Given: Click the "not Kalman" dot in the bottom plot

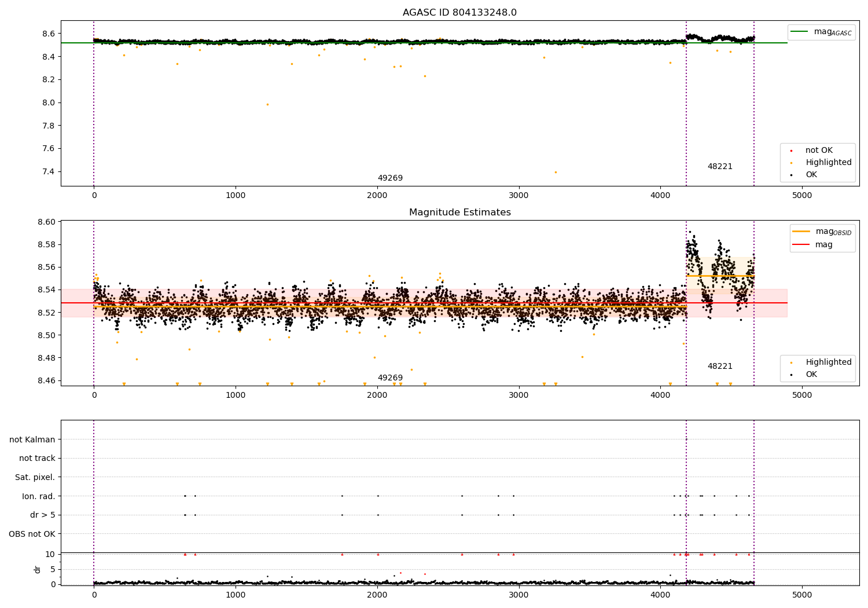Looking at the screenshot, I should pyautogui.click(x=686, y=439).
